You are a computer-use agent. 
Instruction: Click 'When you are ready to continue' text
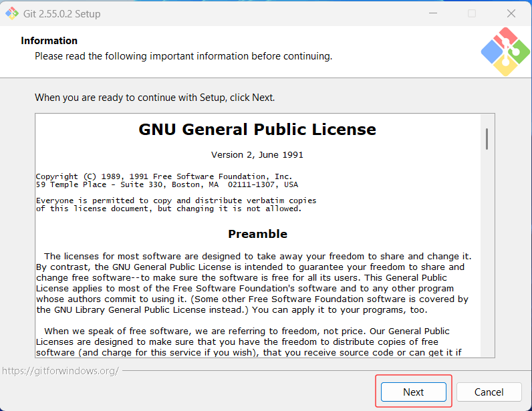point(154,98)
